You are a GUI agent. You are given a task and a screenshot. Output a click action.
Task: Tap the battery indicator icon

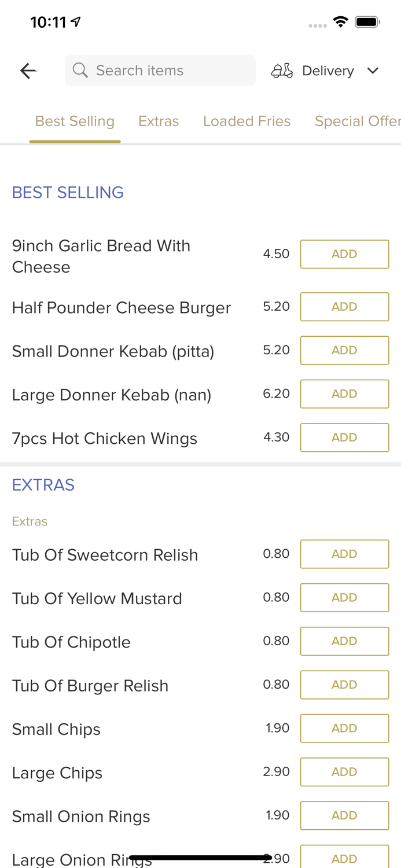(367, 20)
